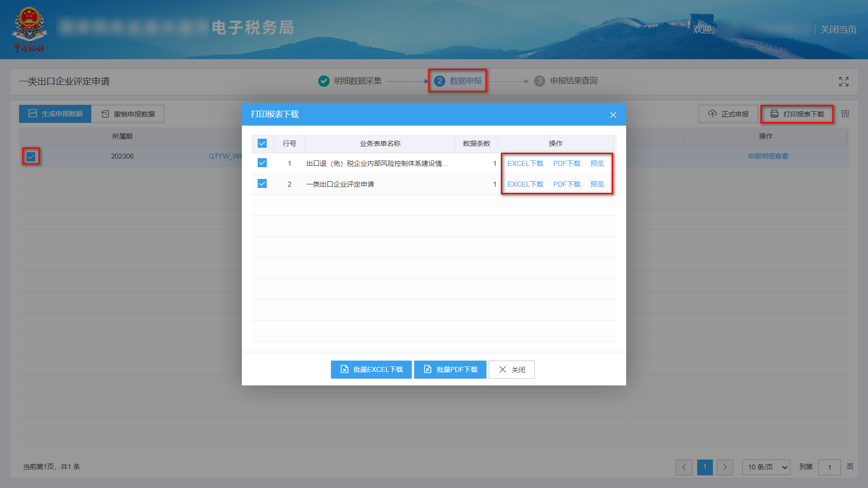Open the 10 条/页 page size dropdown
The image size is (868, 488).
[x=766, y=467]
